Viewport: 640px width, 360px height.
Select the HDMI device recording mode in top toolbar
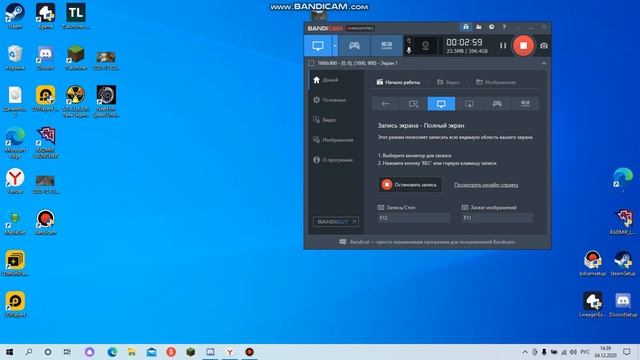click(x=386, y=46)
